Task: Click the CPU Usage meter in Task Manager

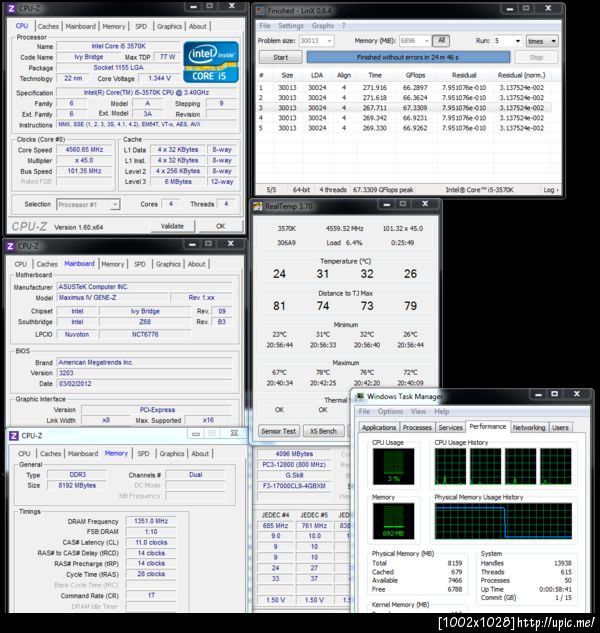Action: click(x=393, y=466)
